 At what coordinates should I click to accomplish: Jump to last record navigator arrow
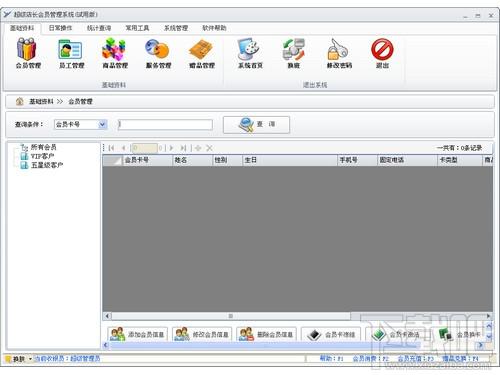tap(183, 148)
